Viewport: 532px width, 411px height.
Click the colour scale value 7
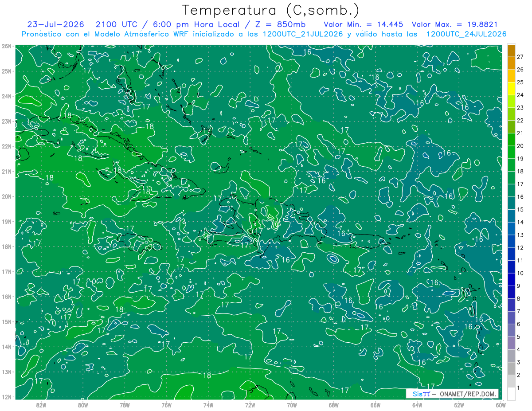click(x=519, y=312)
